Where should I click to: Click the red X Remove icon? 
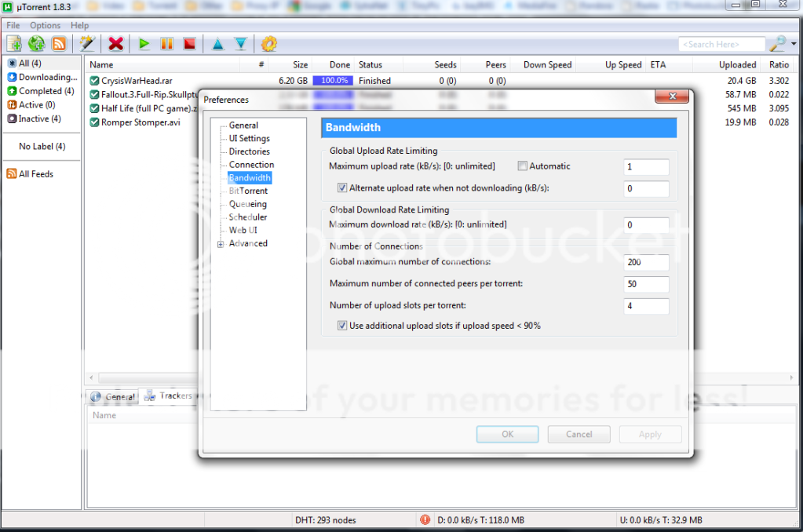tap(116, 44)
